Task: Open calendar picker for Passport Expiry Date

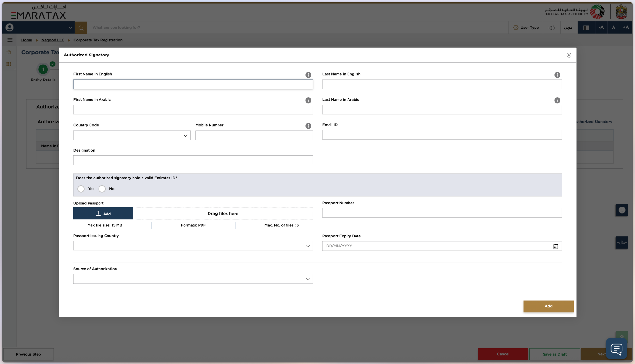Action: (555, 246)
